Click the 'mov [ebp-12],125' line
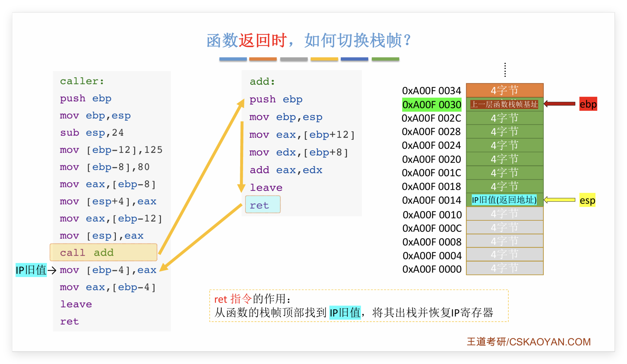This screenshot has height=364, width=627. pyautogui.click(x=111, y=150)
